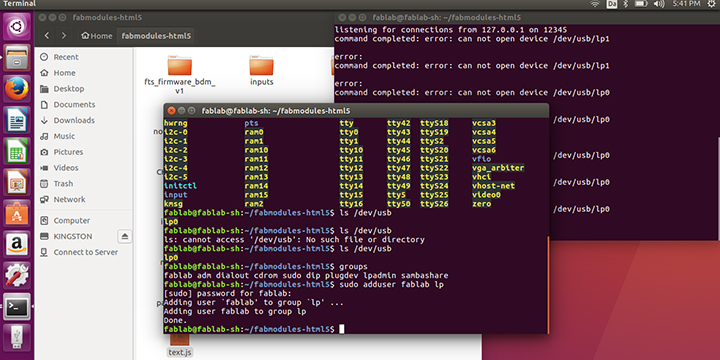Click the fabmodules-html5 breadcrumb button

tap(156, 36)
